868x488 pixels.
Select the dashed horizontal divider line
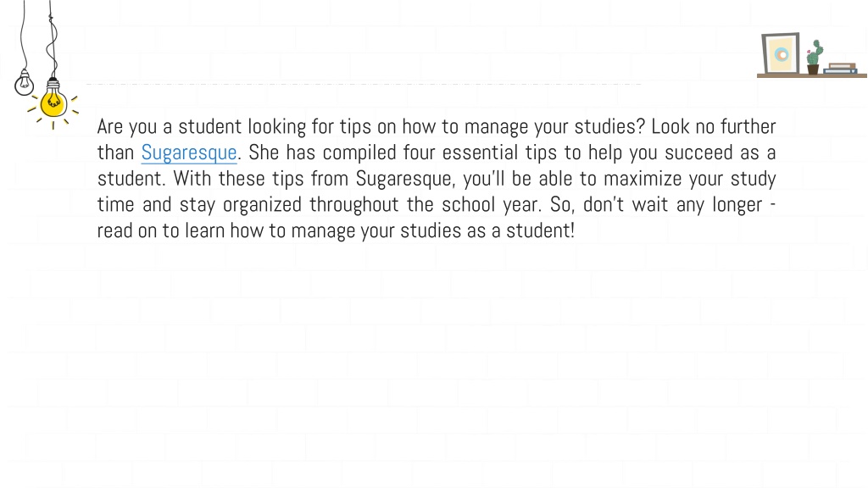click(x=364, y=84)
